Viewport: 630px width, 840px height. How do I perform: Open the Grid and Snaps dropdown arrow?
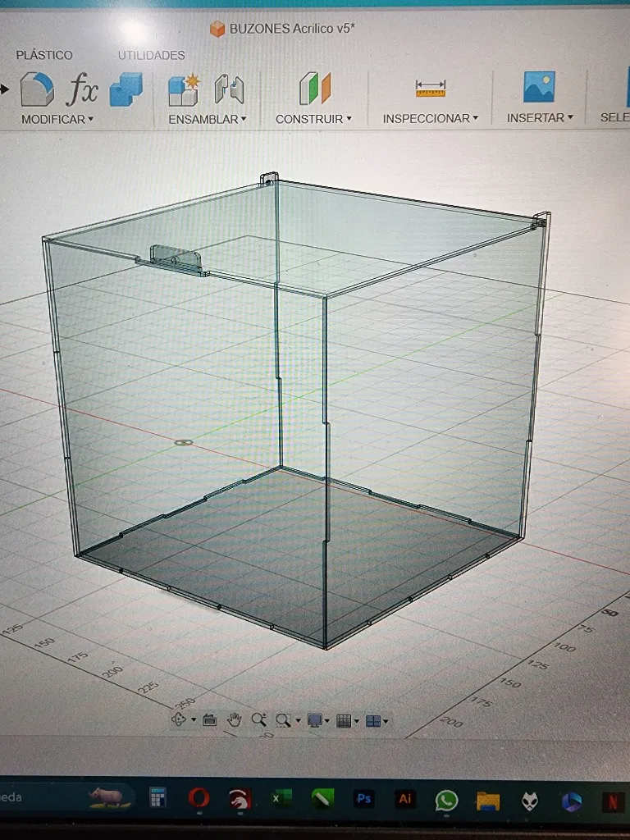(x=356, y=721)
